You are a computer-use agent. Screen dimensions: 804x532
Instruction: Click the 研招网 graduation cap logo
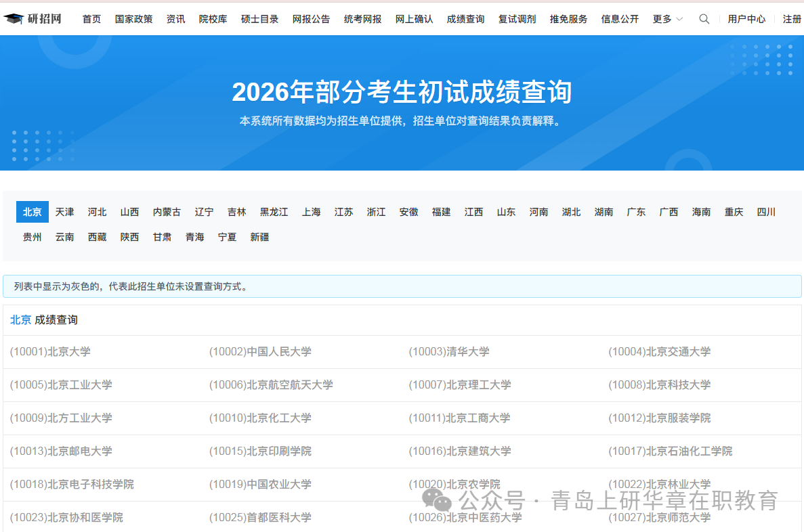pyautogui.click(x=16, y=18)
